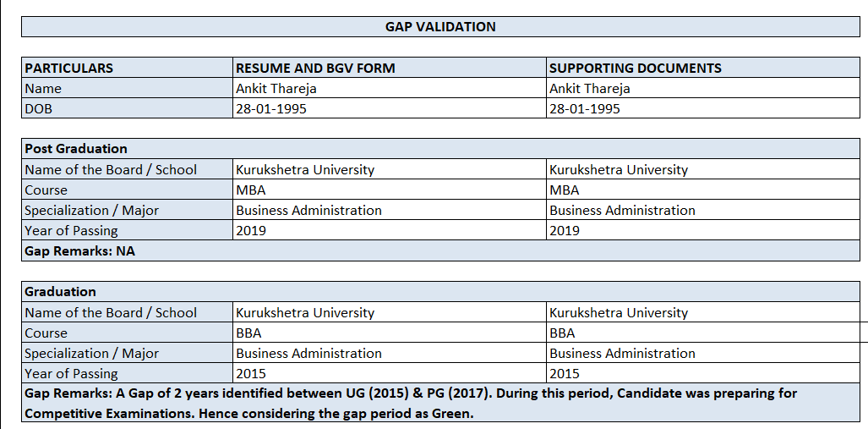
Task: Click BBA cell in Supporting Documents column
Action: pos(703,333)
